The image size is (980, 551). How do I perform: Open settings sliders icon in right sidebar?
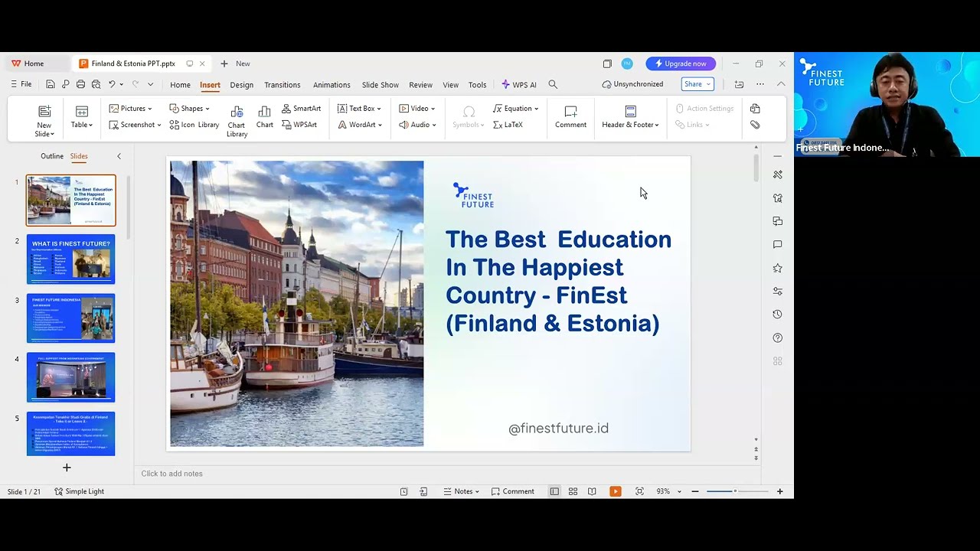pyautogui.click(x=778, y=291)
